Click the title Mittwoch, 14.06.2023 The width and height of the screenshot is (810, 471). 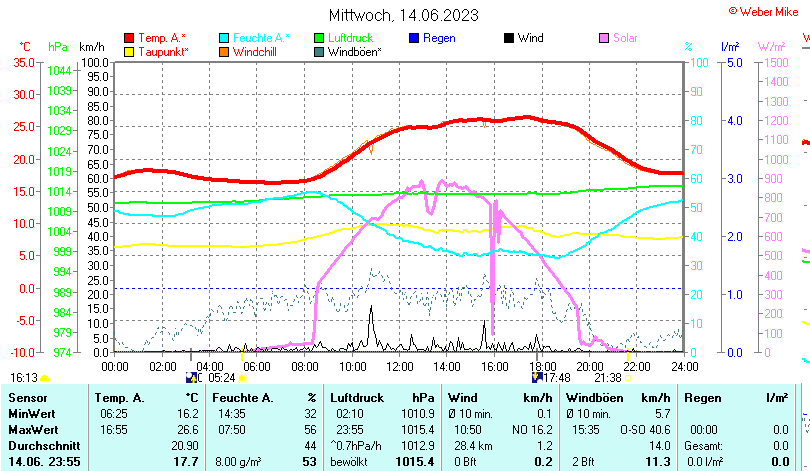point(404,15)
